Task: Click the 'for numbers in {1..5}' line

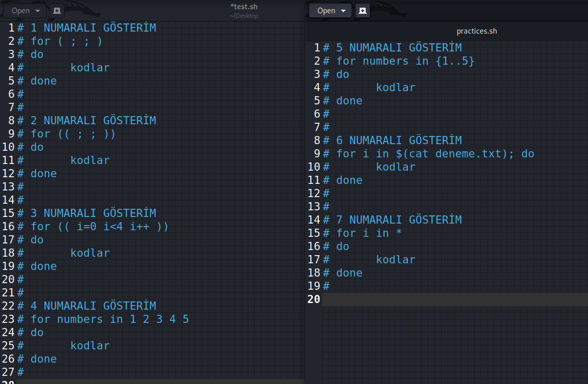Action: click(405, 61)
